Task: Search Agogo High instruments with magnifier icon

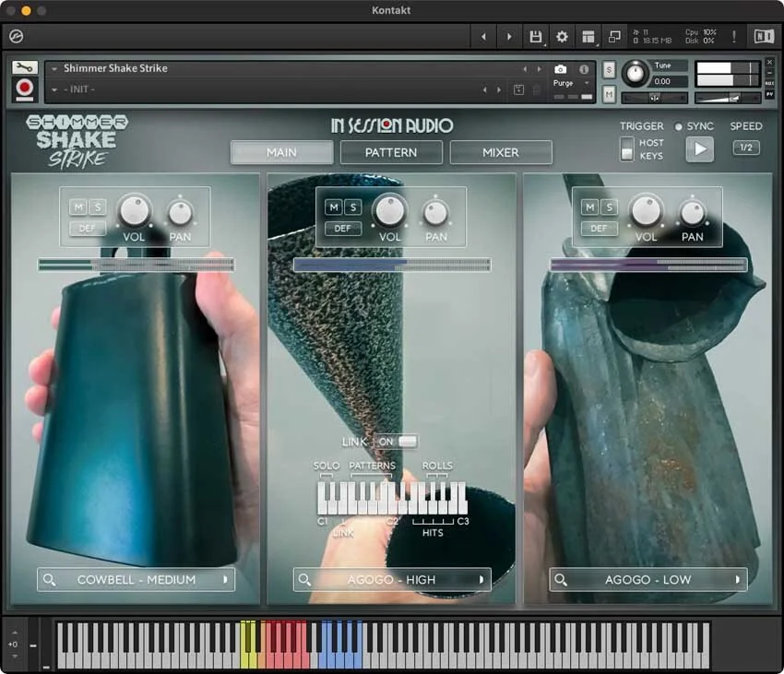Action: (x=305, y=580)
